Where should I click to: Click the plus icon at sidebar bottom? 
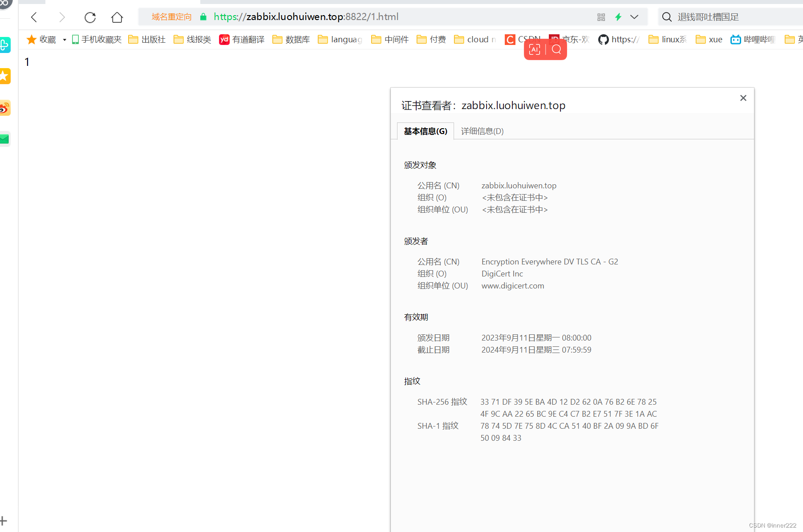4,520
